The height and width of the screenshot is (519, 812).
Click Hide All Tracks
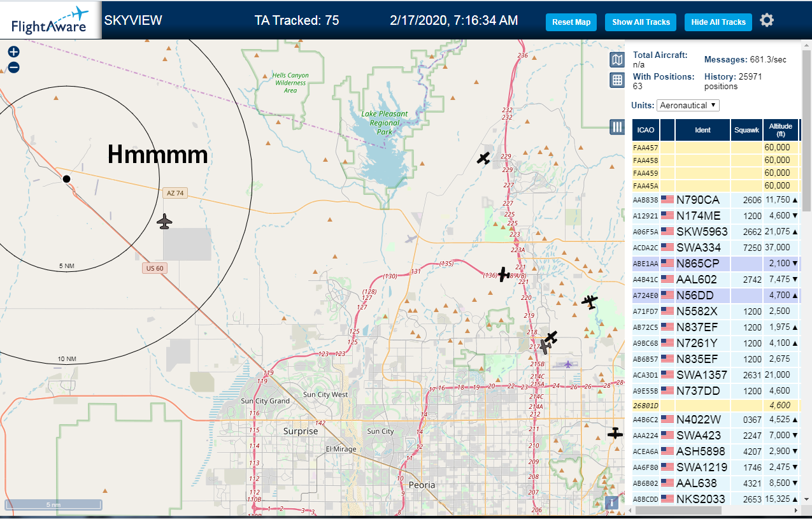point(718,22)
